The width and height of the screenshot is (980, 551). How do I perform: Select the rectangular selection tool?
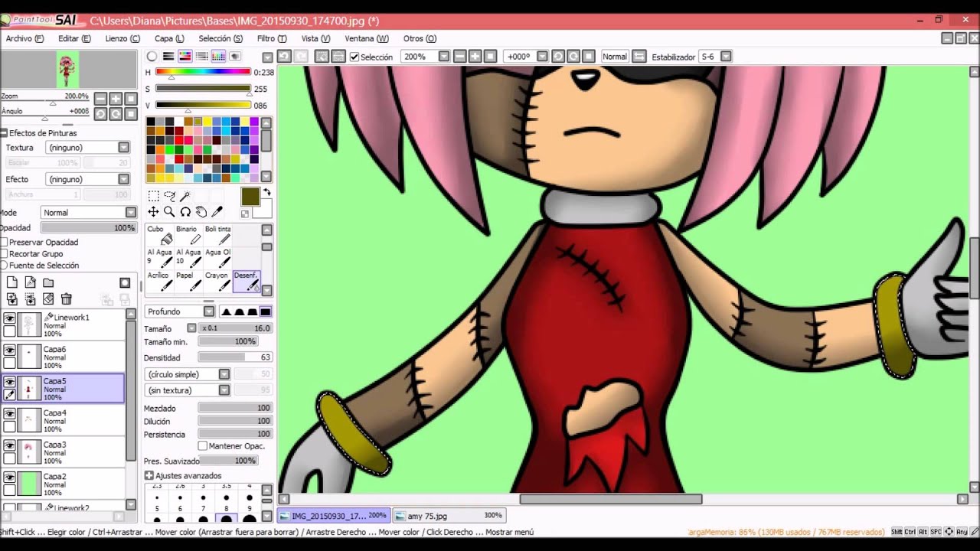coord(153,196)
